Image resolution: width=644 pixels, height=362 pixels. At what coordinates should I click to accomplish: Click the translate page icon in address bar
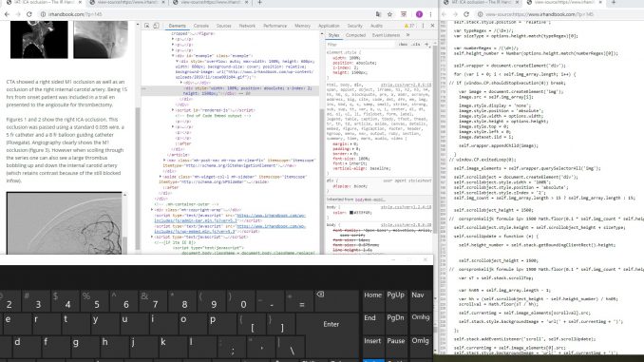[378, 14]
